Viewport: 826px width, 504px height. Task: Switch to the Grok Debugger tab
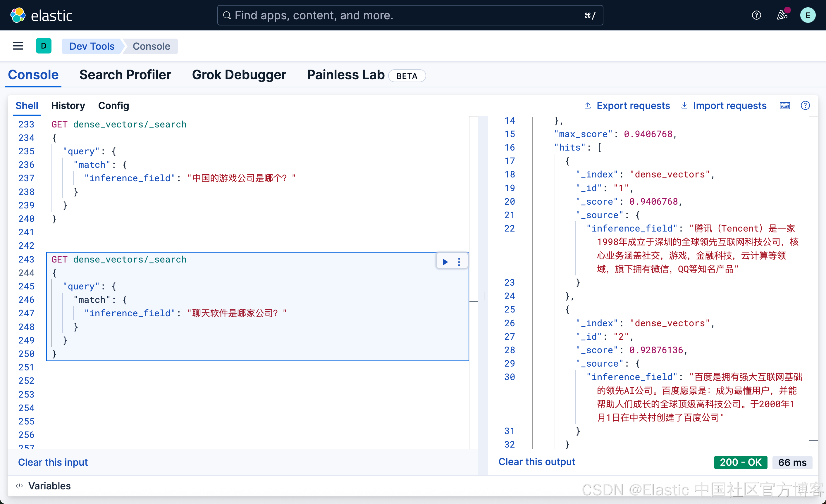click(239, 75)
